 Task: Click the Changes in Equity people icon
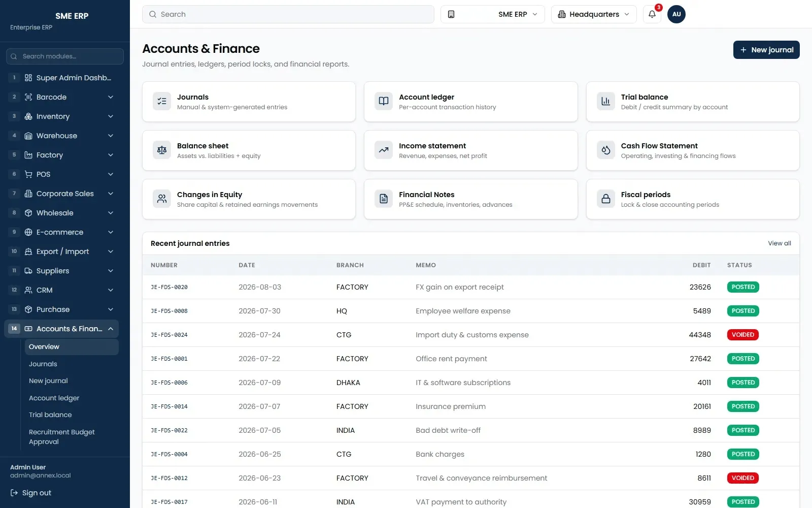coord(162,199)
